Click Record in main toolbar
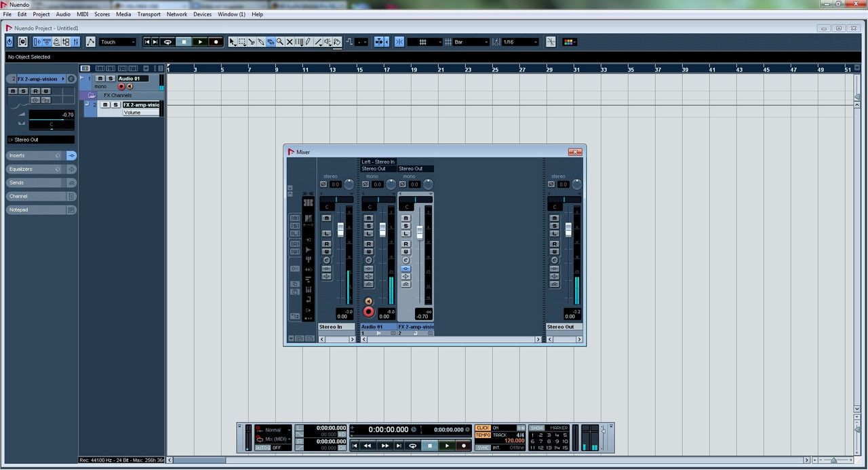Image resolution: width=868 pixels, height=470 pixels. [216, 42]
